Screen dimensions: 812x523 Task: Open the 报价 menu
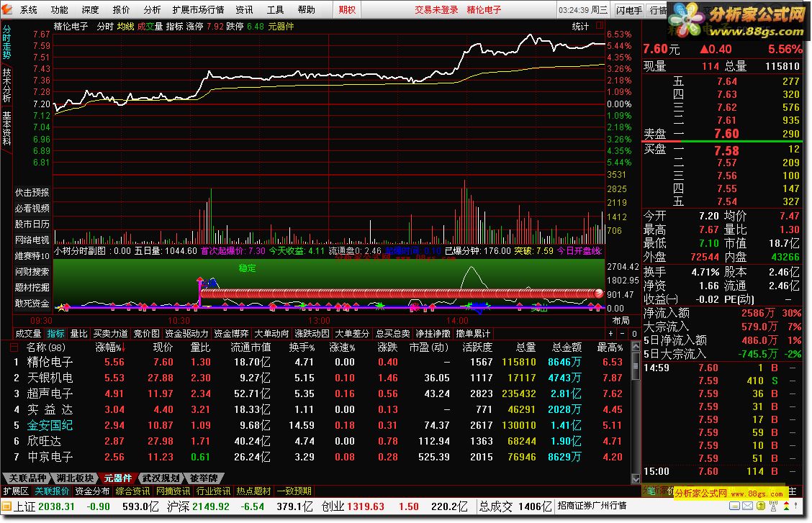(121, 10)
